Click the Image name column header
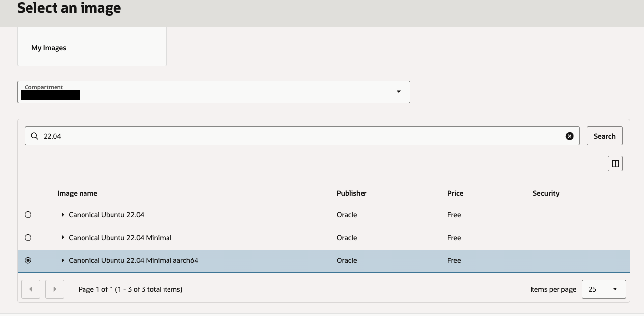This screenshot has width=644, height=316. (x=77, y=193)
